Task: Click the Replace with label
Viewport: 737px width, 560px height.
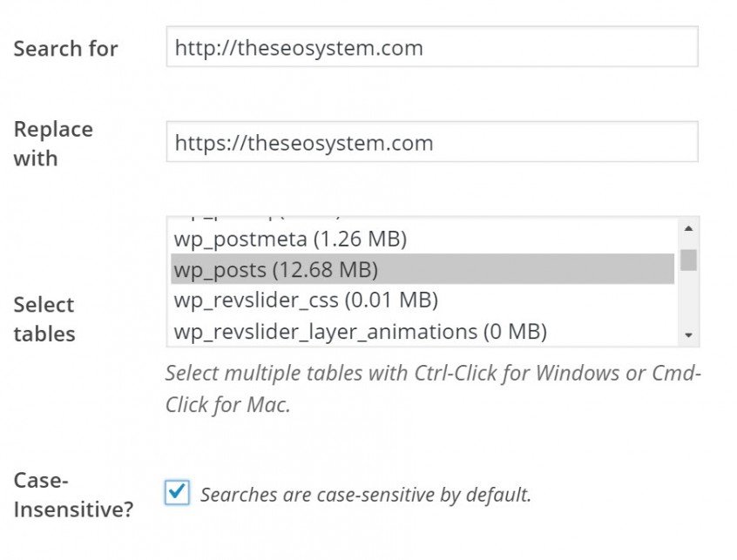Action: (x=53, y=143)
